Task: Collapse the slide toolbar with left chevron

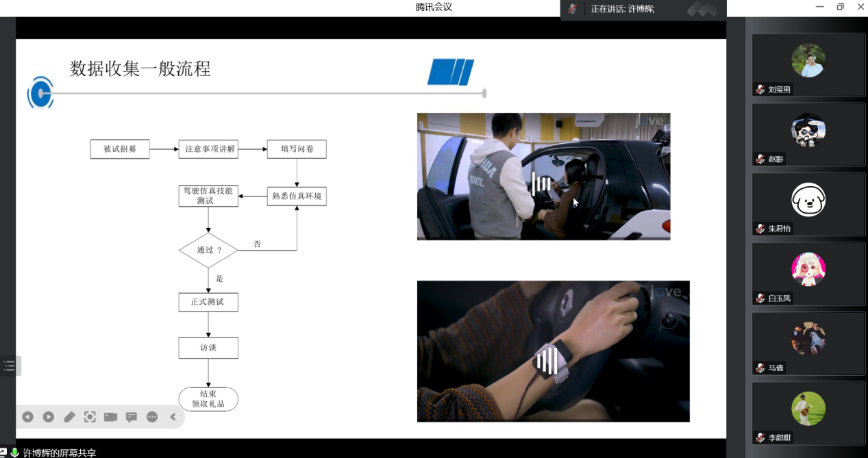Action: pos(173,417)
